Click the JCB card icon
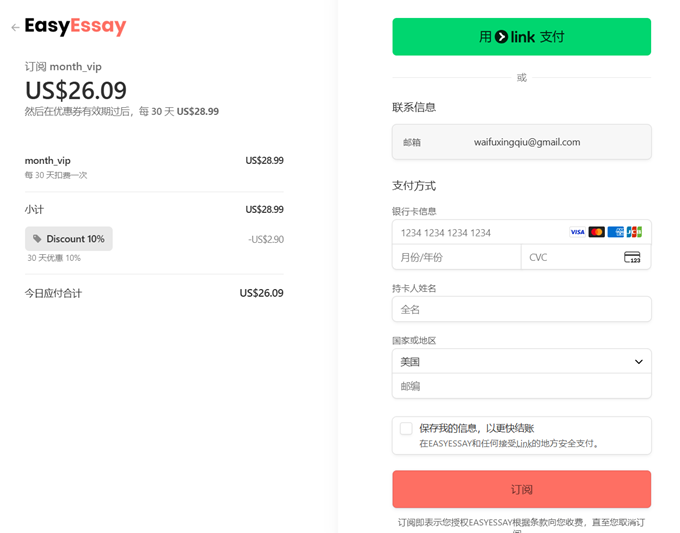Screen dimensions: 680x533 coord(634,232)
